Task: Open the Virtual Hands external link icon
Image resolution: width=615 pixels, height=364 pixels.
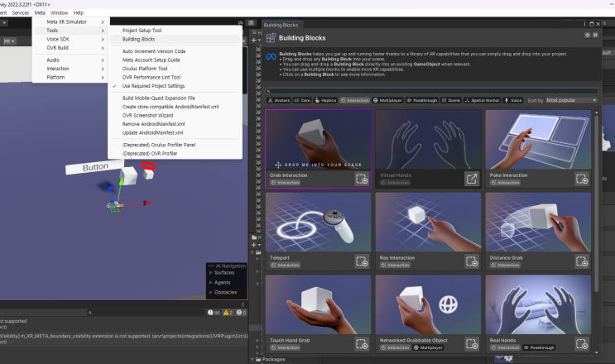Action: (472, 179)
